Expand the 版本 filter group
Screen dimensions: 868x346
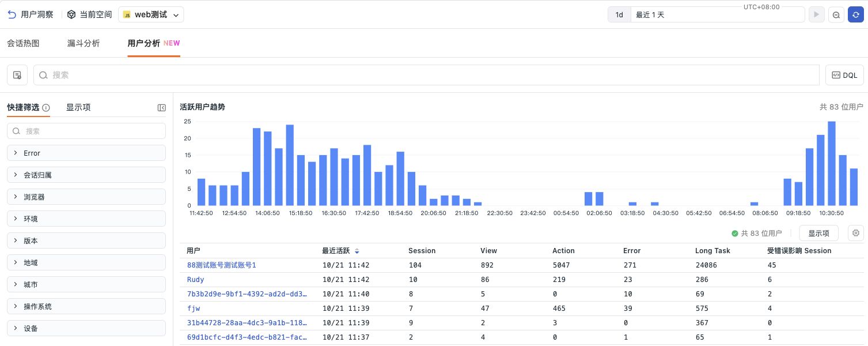point(86,240)
